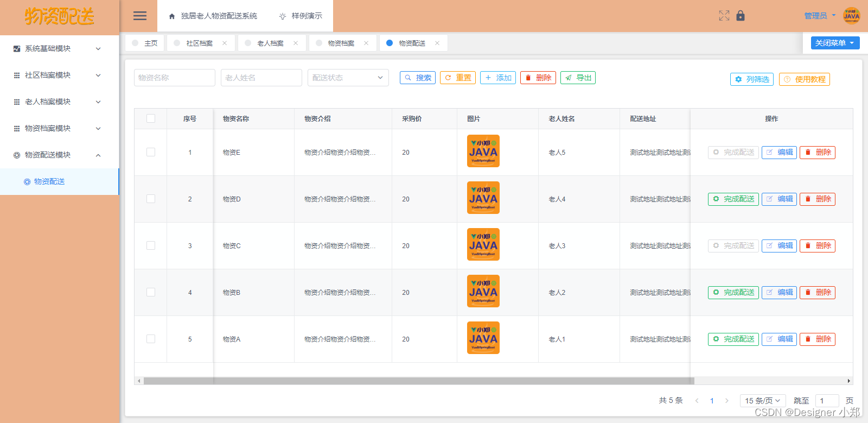Switch to the 主页 tab

[144, 43]
